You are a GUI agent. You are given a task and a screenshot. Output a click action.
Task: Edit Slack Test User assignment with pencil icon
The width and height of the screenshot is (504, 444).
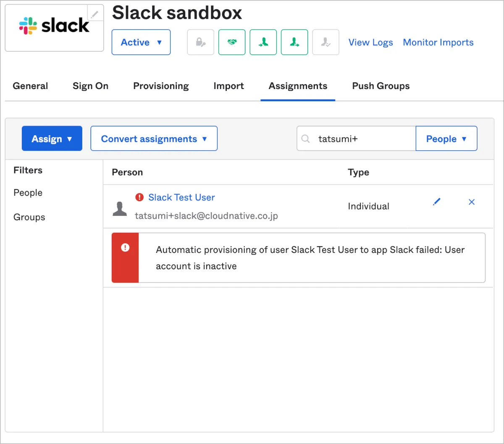click(437, 202)
